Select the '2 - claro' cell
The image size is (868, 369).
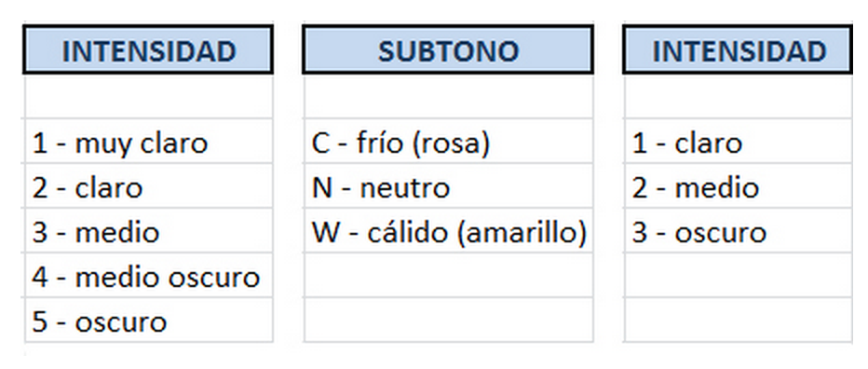[149, 186]
